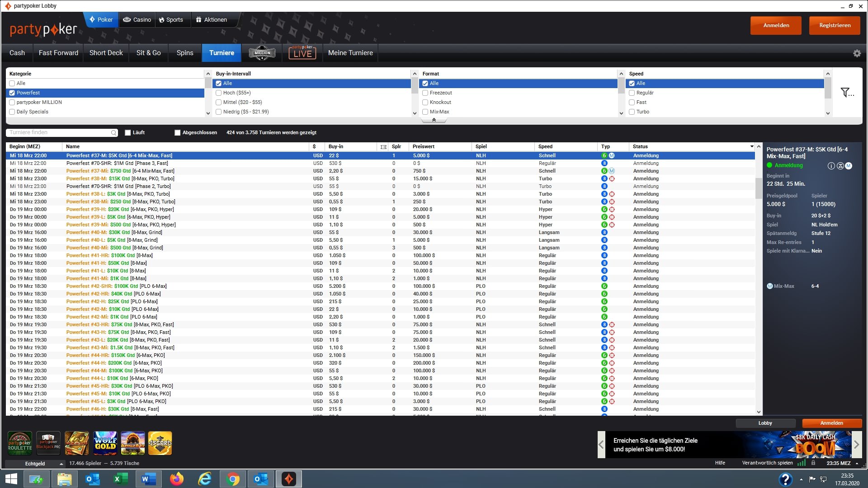
Task: Launch the partypoker Roulette game icon
Action: 20,443
